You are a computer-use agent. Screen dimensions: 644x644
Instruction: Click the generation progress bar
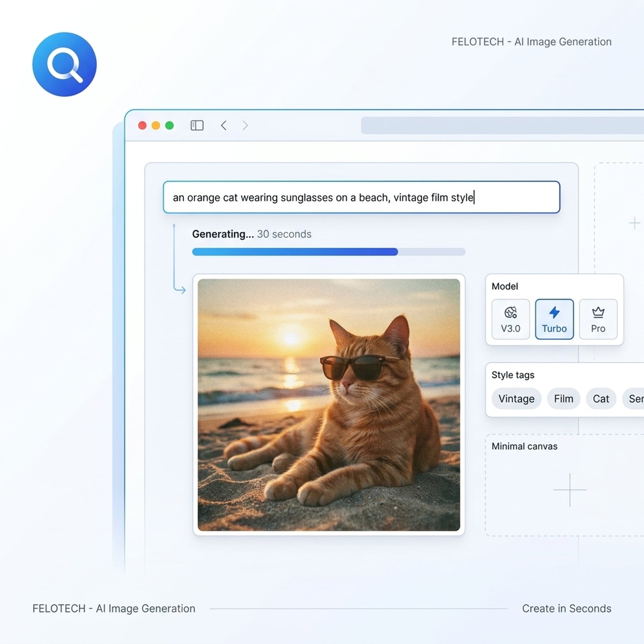tap(329, 252)
